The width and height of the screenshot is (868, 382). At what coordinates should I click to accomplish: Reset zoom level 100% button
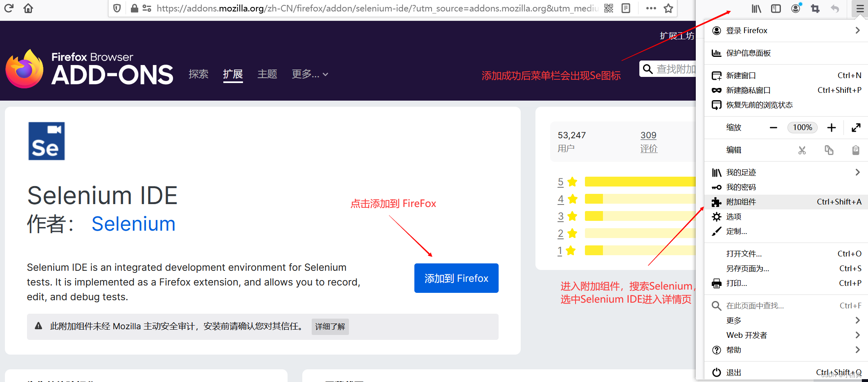pos(802,128)
